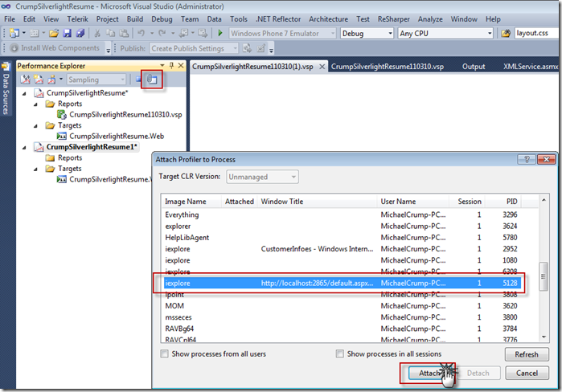
Task: Click Launch with Profiling icon in Performance Explorer
Action: pos(51,80)
